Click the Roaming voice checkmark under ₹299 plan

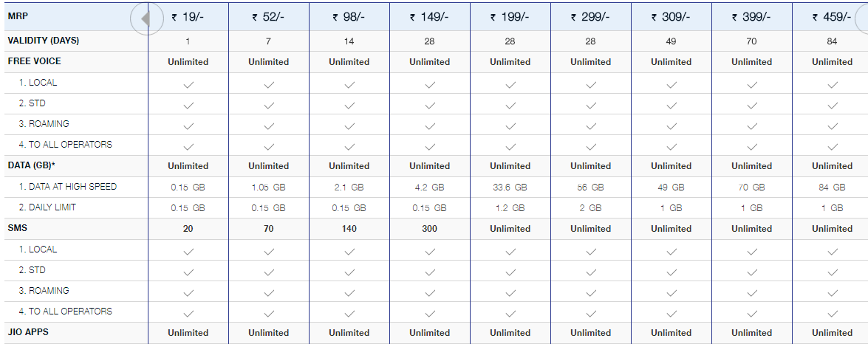point(590,125)
